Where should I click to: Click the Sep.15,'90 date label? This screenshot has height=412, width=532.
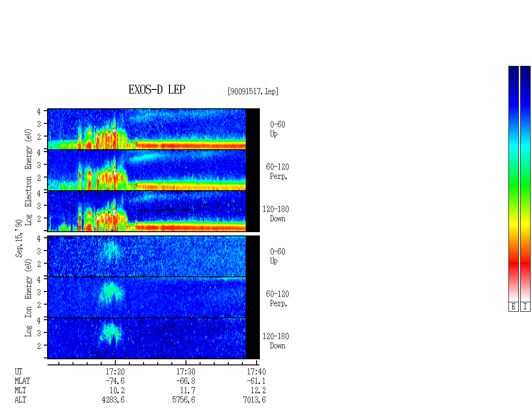[19, 238]
